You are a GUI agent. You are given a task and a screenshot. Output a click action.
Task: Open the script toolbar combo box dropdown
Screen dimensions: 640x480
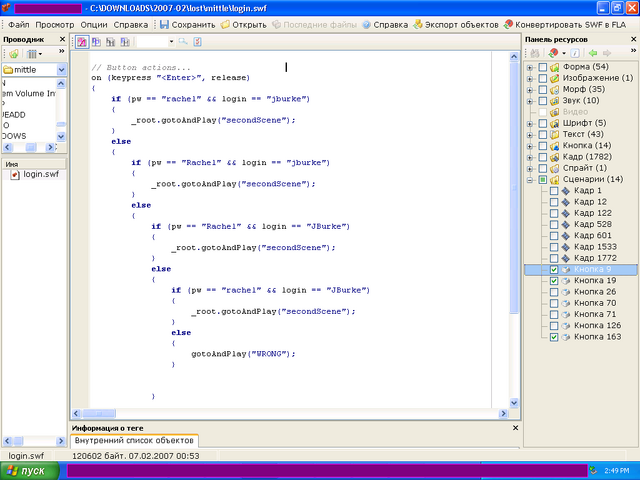[x=171, y=42]
